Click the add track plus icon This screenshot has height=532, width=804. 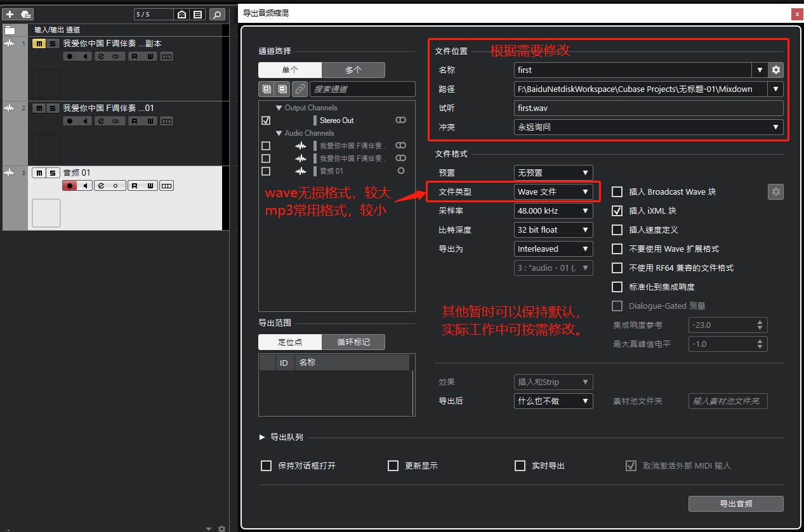click(10, 14)
